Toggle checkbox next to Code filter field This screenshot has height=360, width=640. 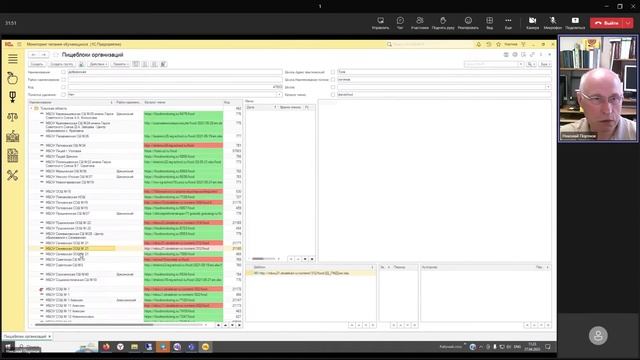coord(63,87)
